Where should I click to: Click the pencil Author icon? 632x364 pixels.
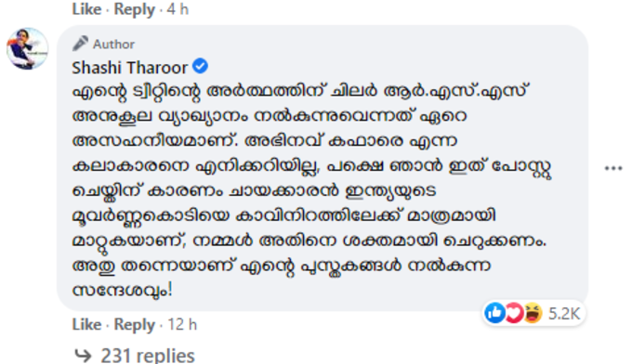(80, 44)
